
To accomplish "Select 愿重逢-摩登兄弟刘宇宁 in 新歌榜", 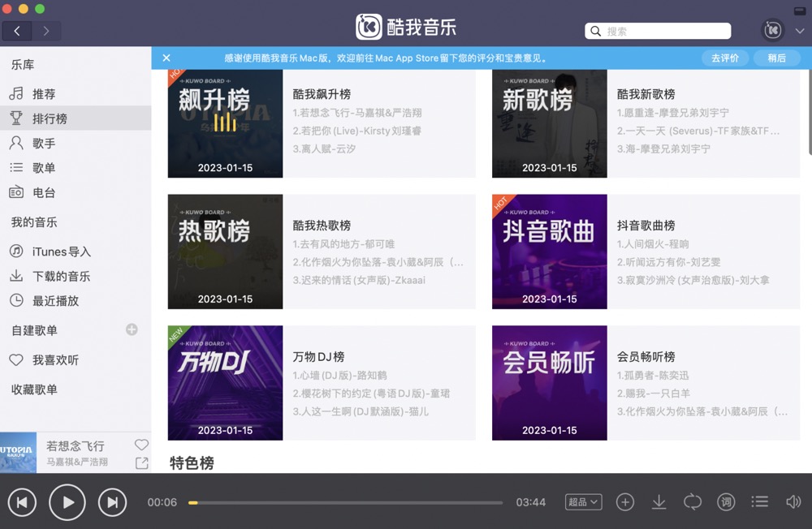I will [x=672, y=113].
